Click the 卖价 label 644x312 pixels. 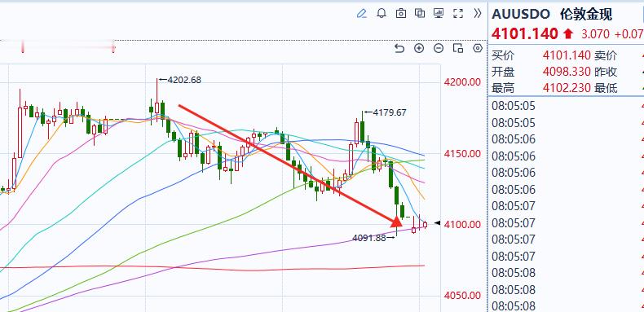(606, 55)
